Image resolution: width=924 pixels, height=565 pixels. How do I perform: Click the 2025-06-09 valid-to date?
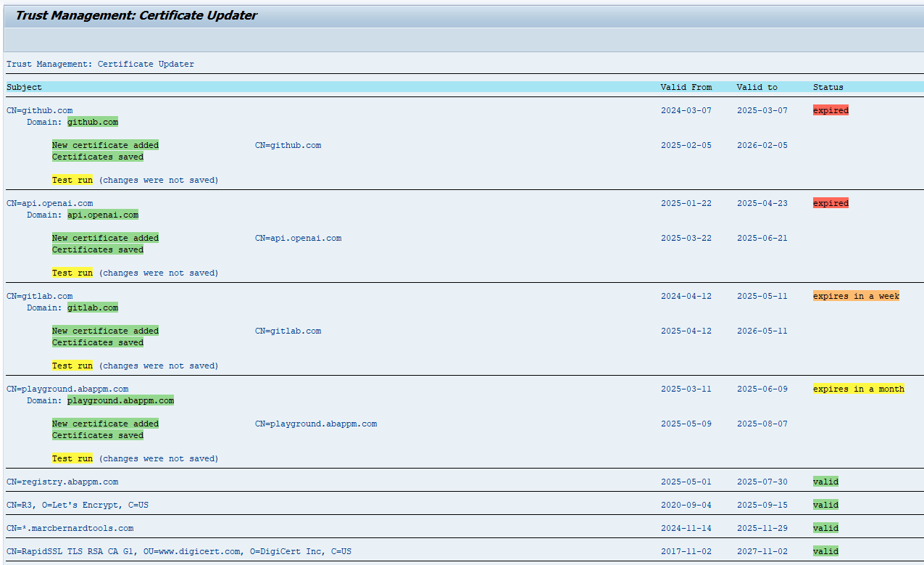(x=762, y=389)
